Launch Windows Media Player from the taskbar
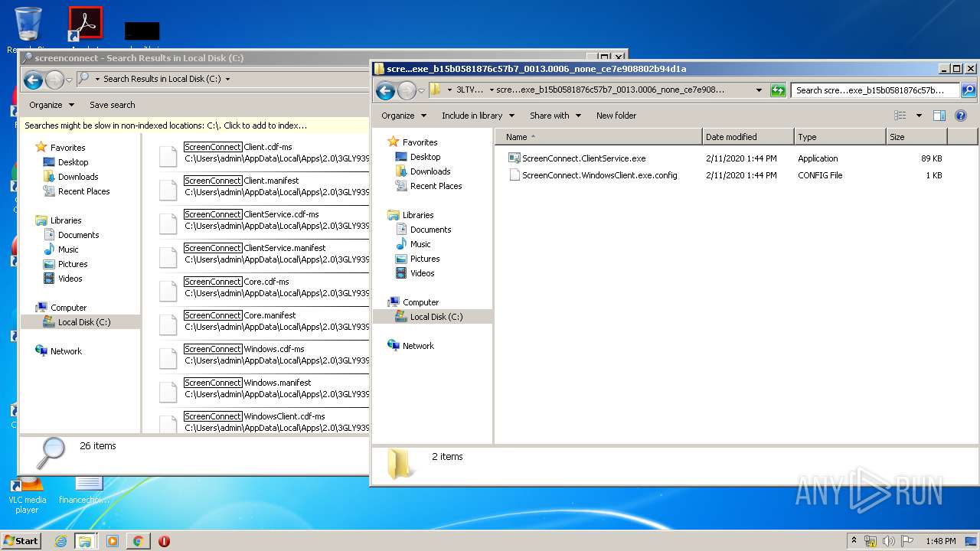 (113, 541)
